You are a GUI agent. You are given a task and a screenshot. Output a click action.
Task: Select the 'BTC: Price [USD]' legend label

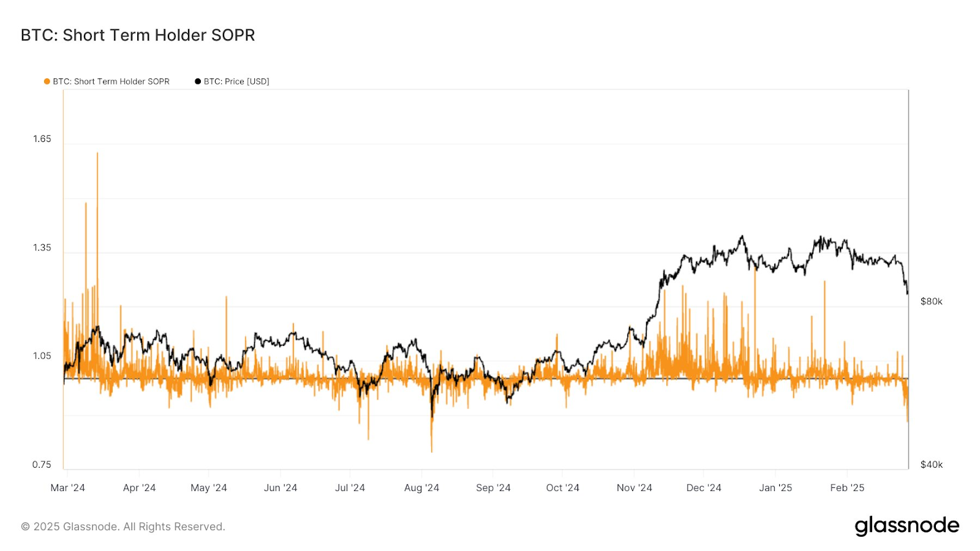[x=236, y=81]
